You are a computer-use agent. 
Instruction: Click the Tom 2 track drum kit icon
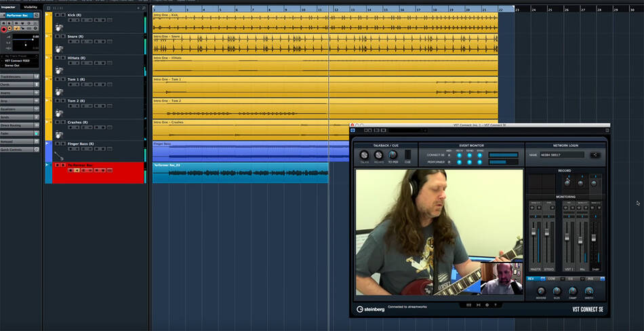[x=59, y=113]
